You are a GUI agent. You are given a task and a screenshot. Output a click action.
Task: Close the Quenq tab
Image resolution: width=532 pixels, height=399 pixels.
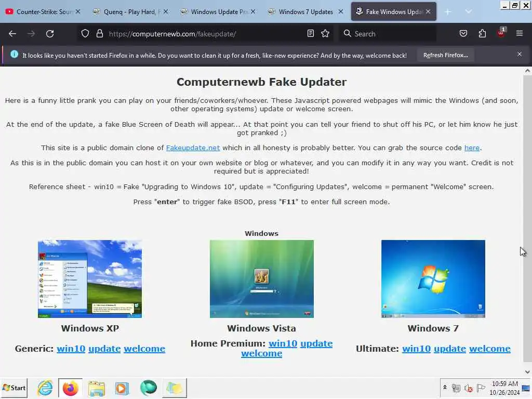pyautogui.click(x=166, y=11)
